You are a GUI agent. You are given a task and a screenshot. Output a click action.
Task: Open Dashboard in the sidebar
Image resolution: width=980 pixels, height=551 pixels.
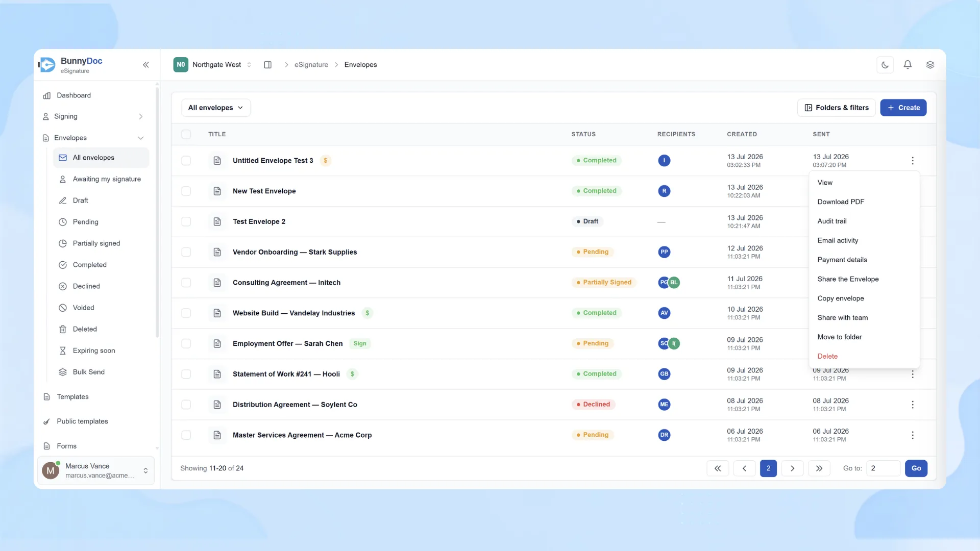click(93, 95)
